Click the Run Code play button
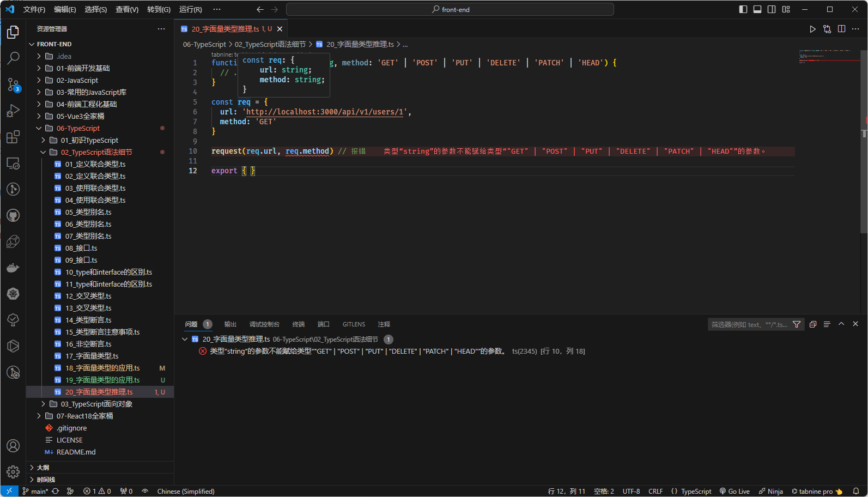This screenshot has width=868, height=497. click(x=812, y=29)
